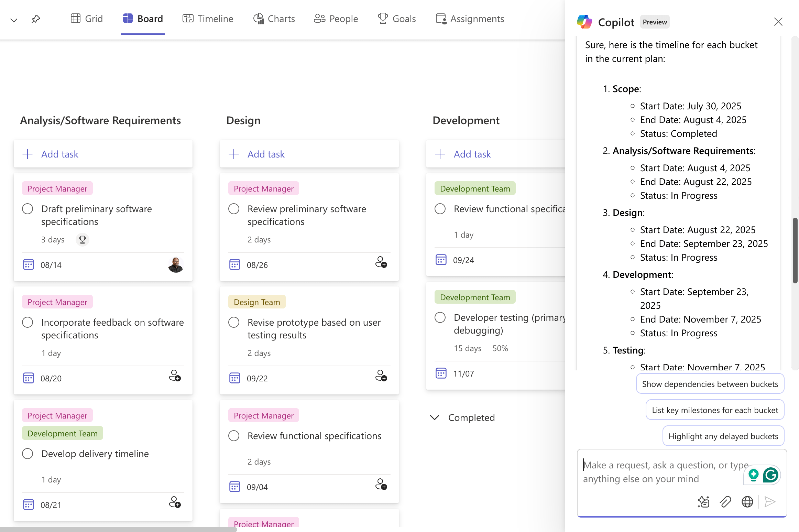Click the Grammarly icon in the Copilot box
The height and width of the screenshot is (532, 799).
point(771,475)
